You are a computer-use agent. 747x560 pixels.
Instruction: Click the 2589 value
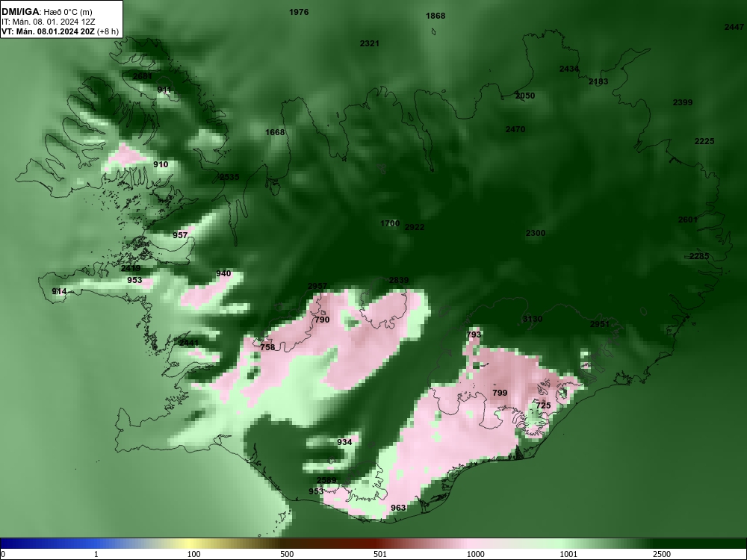tap(326, 480)
